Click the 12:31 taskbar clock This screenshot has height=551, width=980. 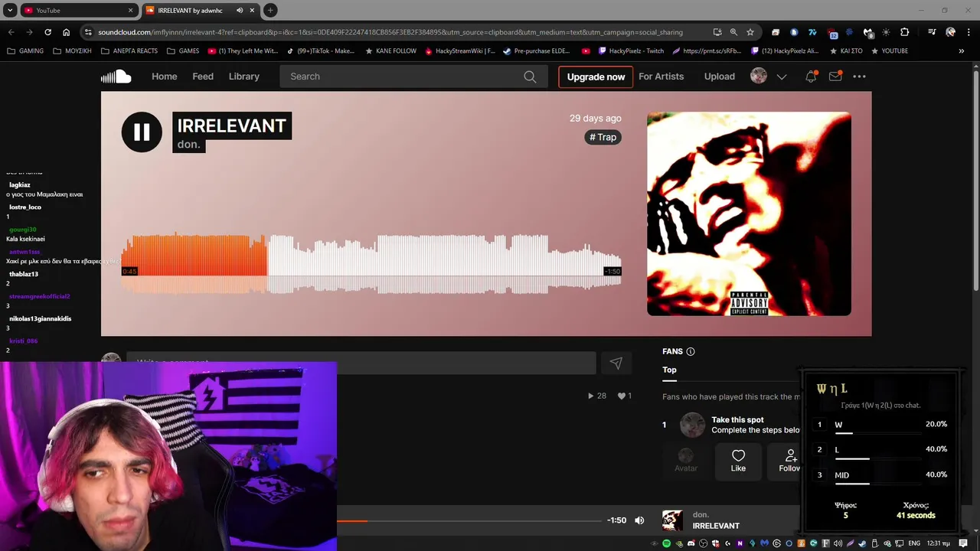[939, 543]
